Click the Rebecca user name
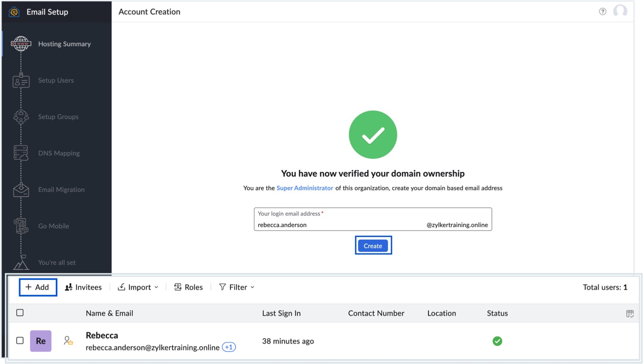 pos(102,335)
